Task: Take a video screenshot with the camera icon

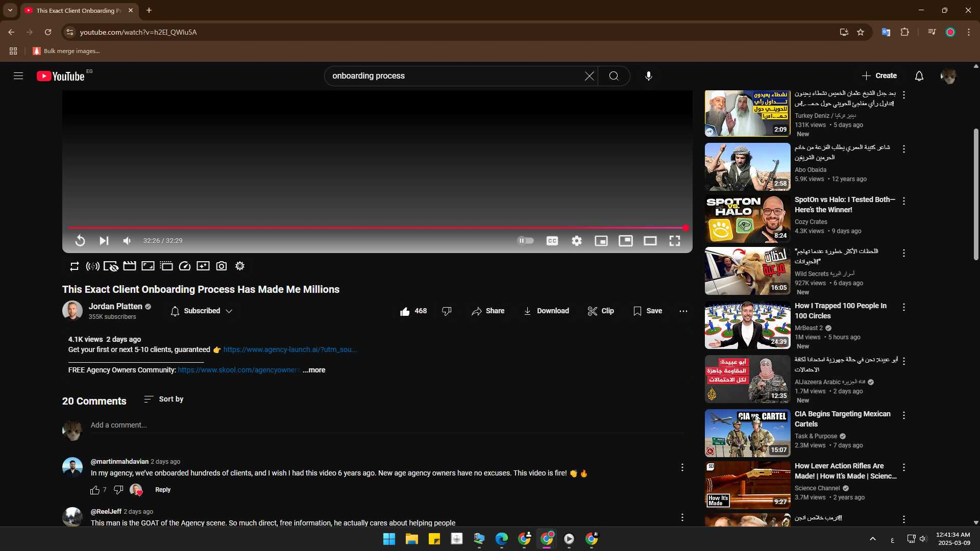Action: 222,266
